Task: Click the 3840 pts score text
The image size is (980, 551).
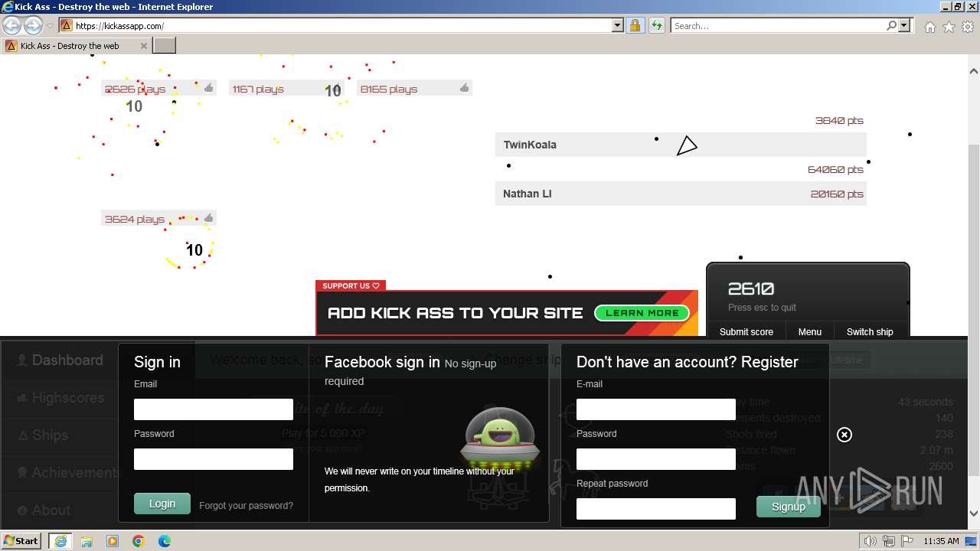Action: pyautogui.click(x=839, y=121)
